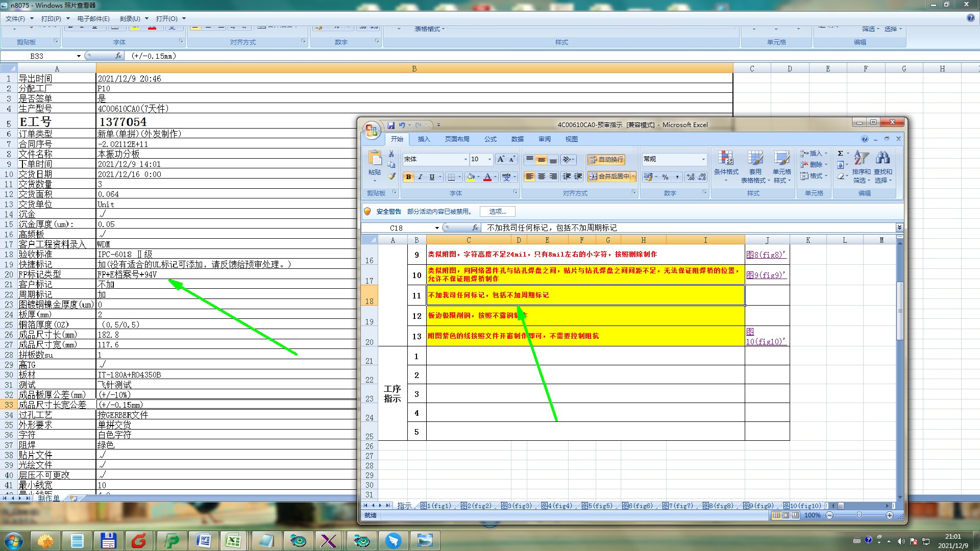Screen dimensions: 980x551
Task: Click the Copy icon below scissors
Action: pyautogui.click(x=391, y=165)
